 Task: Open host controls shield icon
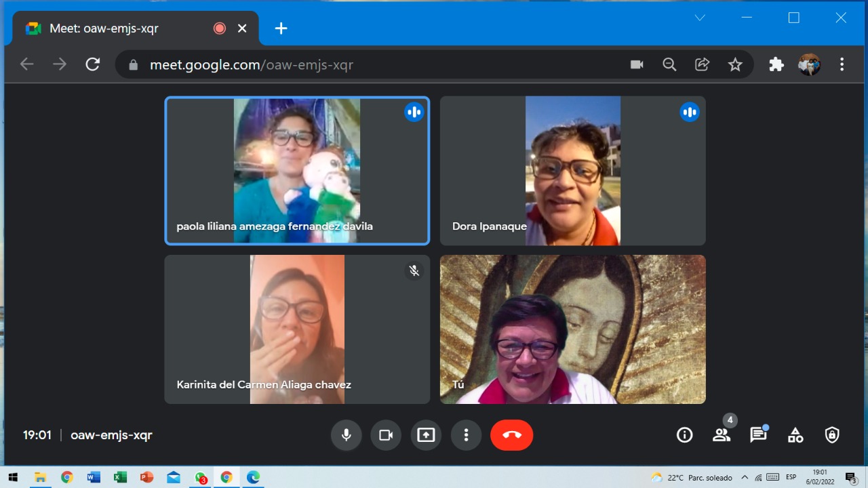click(832, 435)
